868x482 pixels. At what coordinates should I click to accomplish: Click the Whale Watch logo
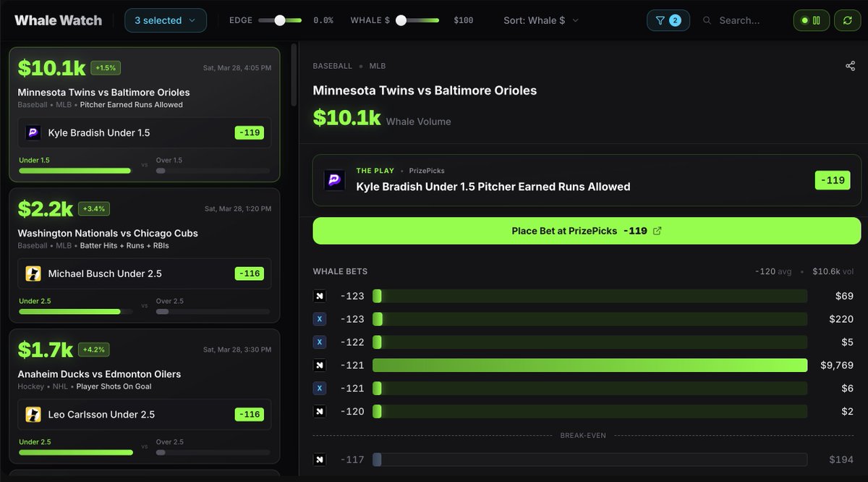[x=59, y=20]
